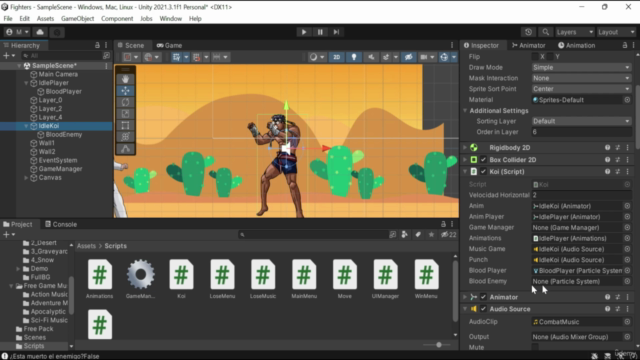Image resolution: width=640 pixels, height=360 pixels.
Task: Collapse the IdleKoi object in Hierarchy
Action: tap(26, 126)
